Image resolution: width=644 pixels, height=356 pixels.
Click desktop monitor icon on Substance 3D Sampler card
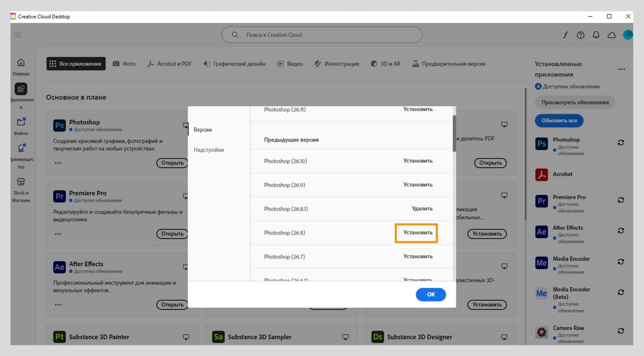345,337
